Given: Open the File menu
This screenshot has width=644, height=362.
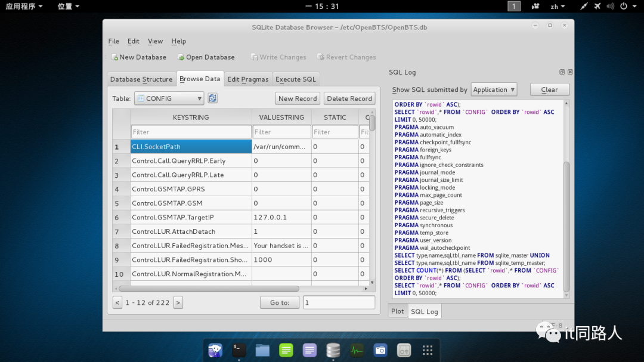Looking at the screenshot, I should [x=113, y=41].
